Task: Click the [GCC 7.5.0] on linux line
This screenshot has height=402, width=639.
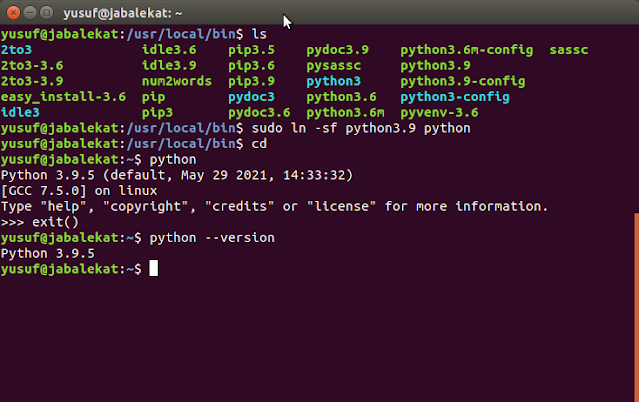Action: pyautogui.click(x=79, y=191)
